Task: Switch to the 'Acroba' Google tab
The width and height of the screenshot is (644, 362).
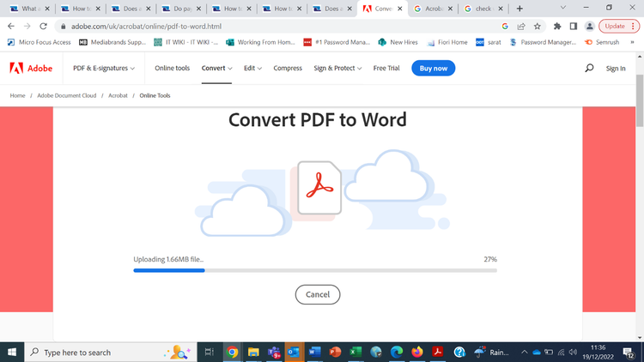Action: coord(433,9)
